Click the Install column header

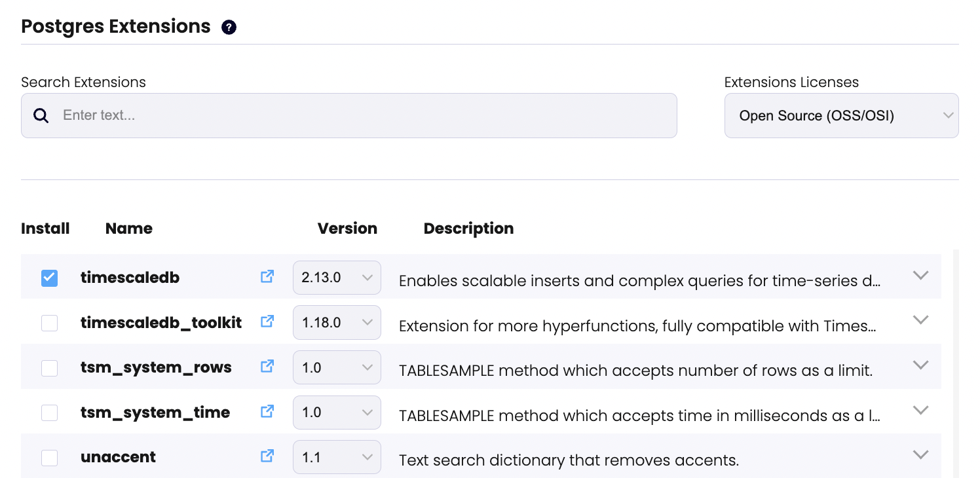[45, 229]
